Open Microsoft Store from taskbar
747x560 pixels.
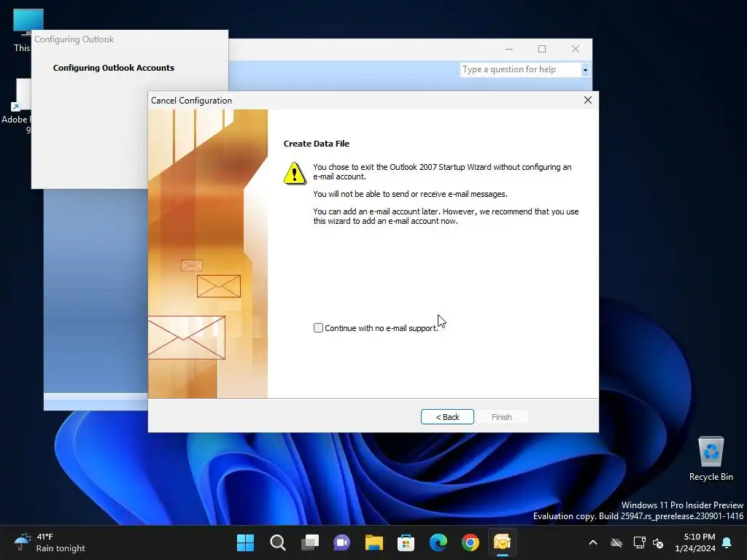coord(406,542)
